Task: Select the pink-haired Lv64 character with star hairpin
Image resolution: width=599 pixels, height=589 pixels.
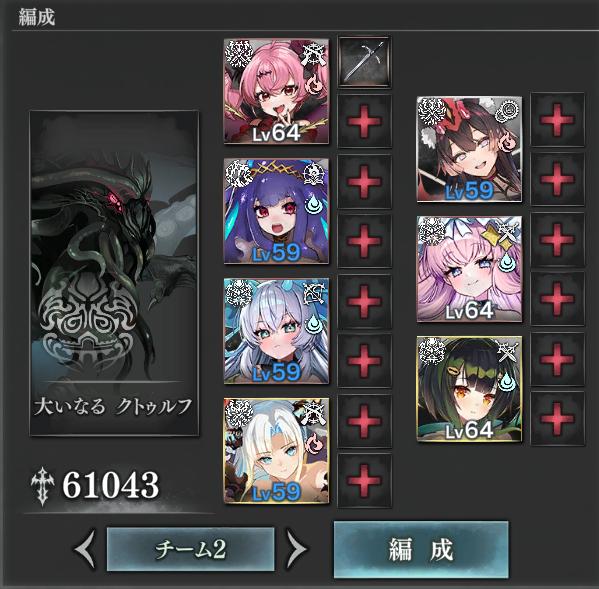Action: (469, 269)
